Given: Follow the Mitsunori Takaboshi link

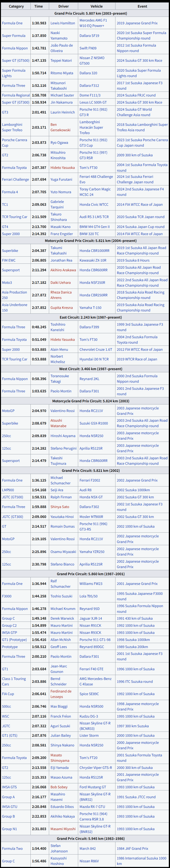Looking at the screenshot, I should [x=59, y=86].
